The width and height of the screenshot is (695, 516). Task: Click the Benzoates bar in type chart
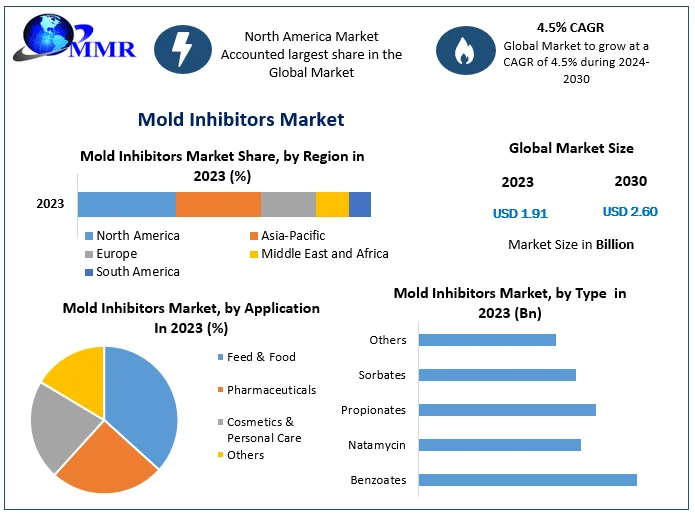coord(527,480)
